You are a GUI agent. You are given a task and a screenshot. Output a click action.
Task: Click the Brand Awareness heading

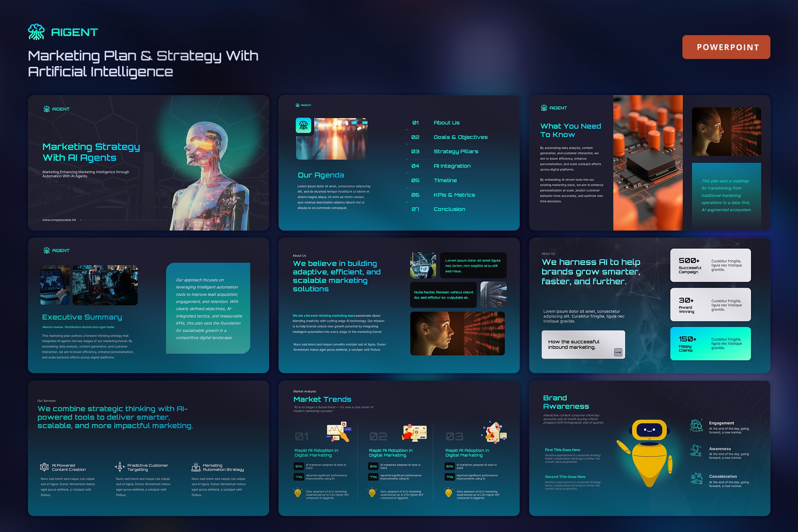click(566, 402)
